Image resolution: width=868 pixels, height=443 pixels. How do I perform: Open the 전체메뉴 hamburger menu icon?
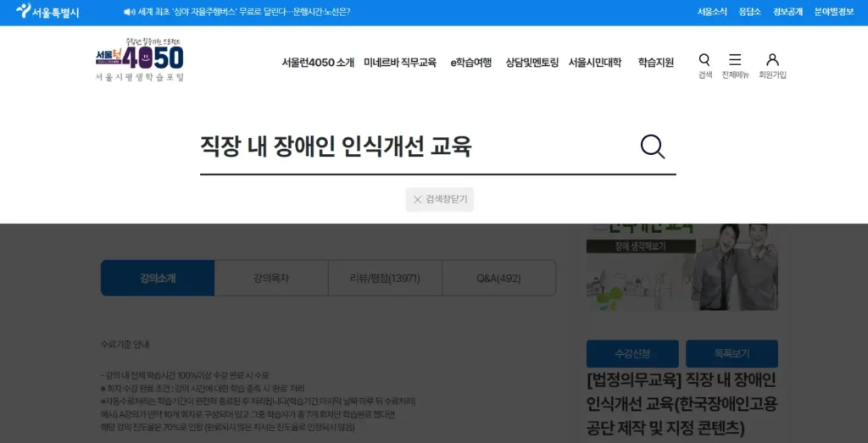coord(735,65)
